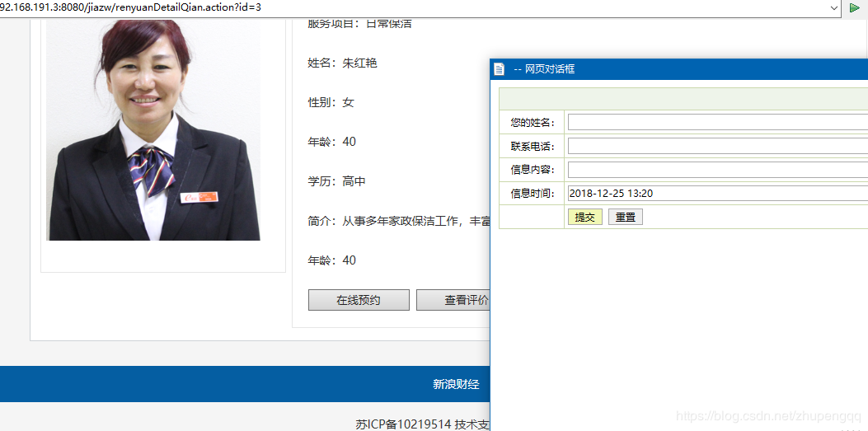Open the 新浪财经 footer link
This screenshot has width=868, height=431.
pyautogui.click(x=456, y=385)
